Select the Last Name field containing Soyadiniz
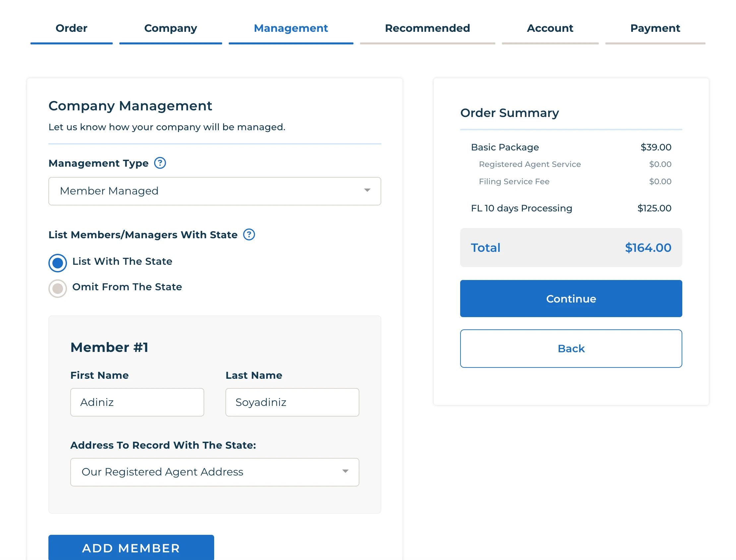 pyautogui.click(x=292, y=402)
